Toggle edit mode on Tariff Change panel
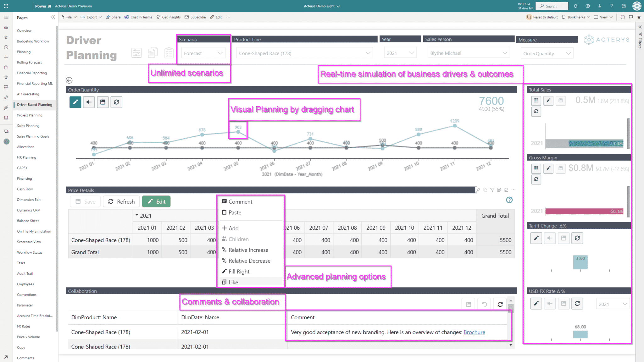This screenshot has width=644, height=362. pos(536,238)
